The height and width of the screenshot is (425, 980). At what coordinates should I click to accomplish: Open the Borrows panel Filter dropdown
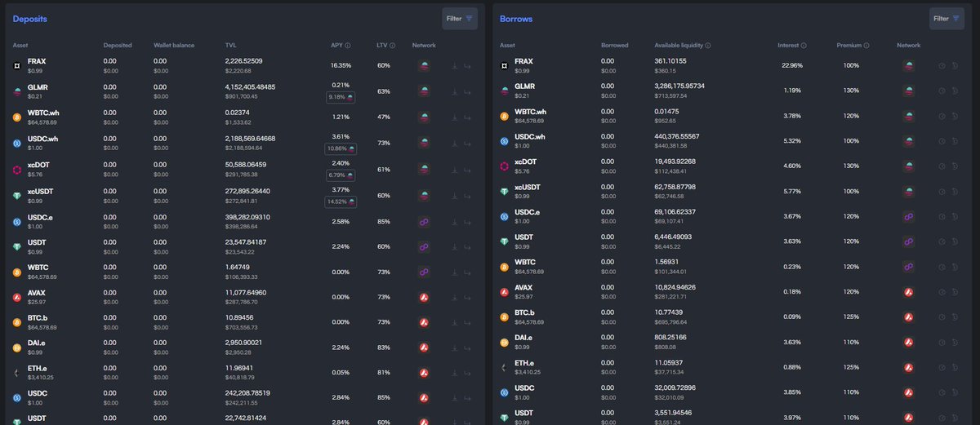click(x=946, y=18)
